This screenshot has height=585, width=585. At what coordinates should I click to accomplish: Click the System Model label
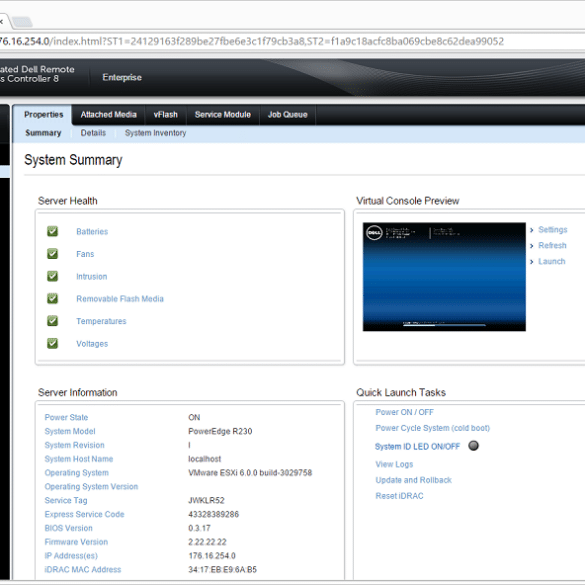point(70,431)
